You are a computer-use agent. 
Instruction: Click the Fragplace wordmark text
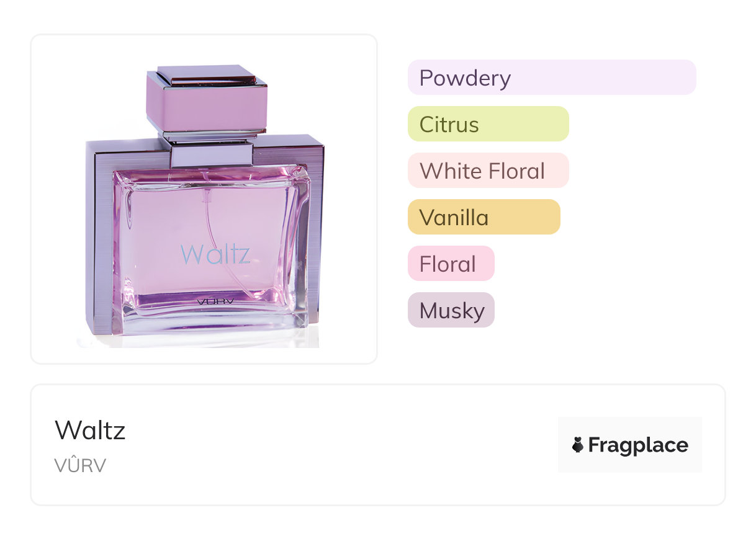(x=638, y=445)
